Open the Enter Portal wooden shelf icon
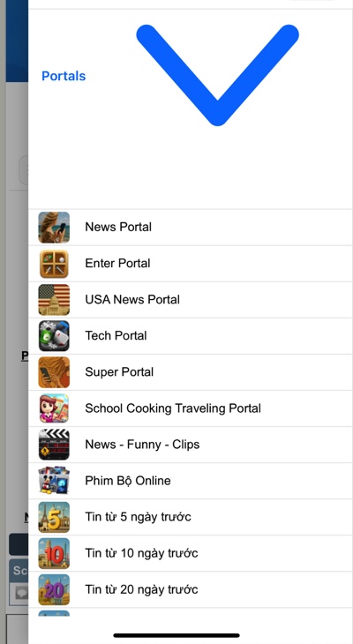This screenshot has height=644, width=353. [x=54, y=264]
